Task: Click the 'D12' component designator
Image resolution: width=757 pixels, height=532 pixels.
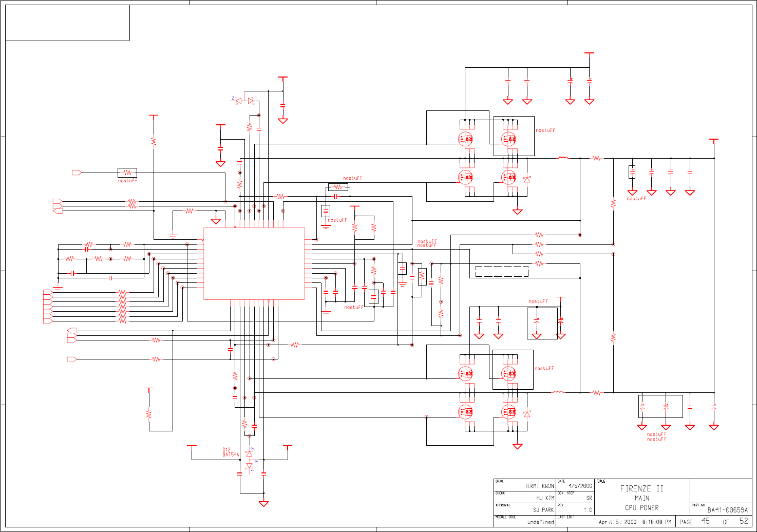Action: 226,450
